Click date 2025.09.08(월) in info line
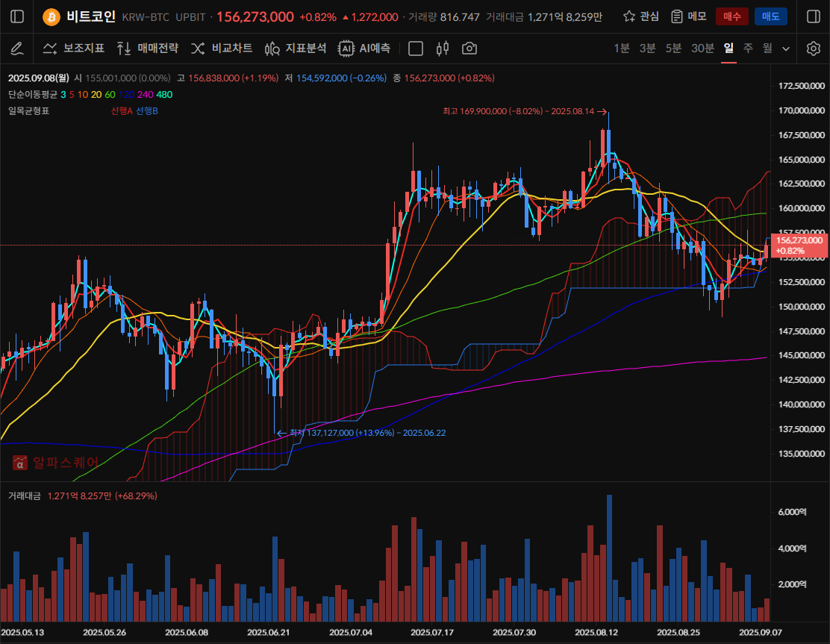The width and height of the screenshot is (830, 644). coord(39,78)
